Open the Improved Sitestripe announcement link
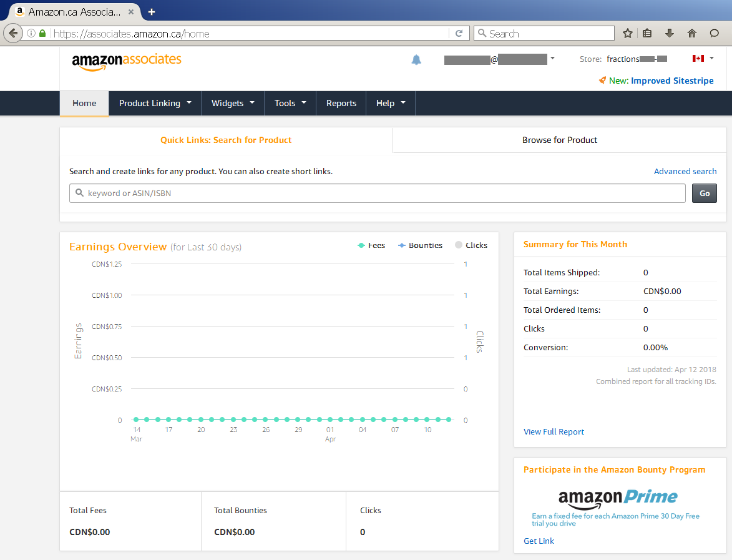Viewport: 732px width, 560px height. pyautogui.click(x=671, y=81)
